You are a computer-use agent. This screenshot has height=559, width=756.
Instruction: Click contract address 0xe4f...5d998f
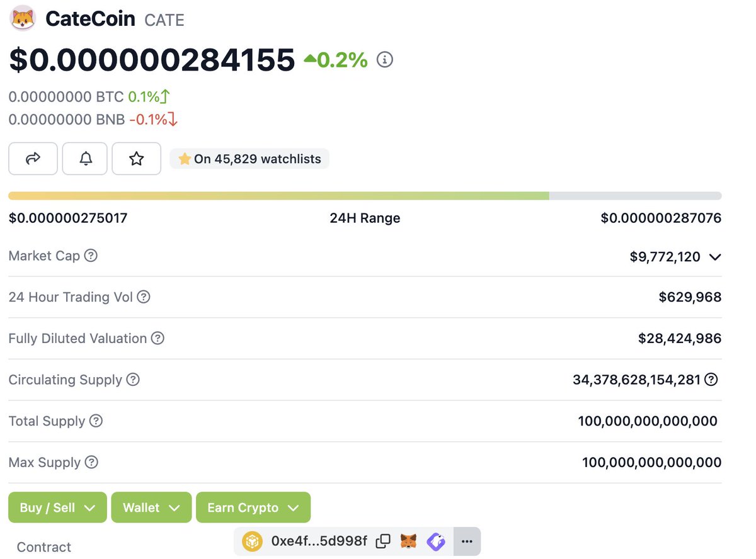click(x=319, y=541)
